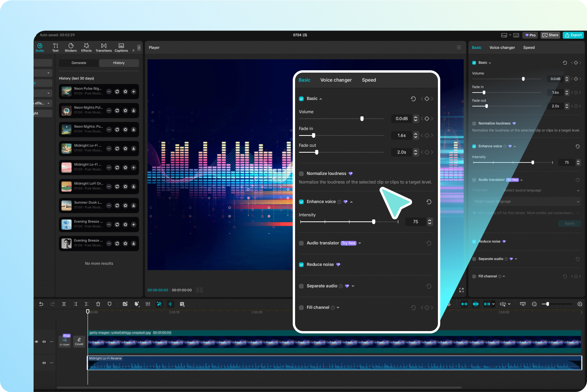
Task: Open the Select target language dropdown
Action: point(526,201)
